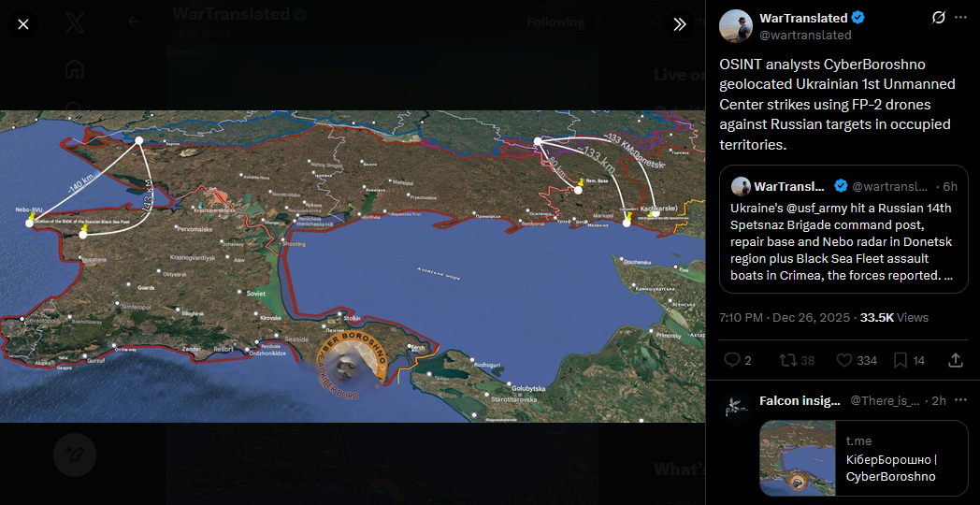This screenshot has height=505, width=980.
Task: Open the quoted WarTranslated post
Action: (x=843, y=229)
